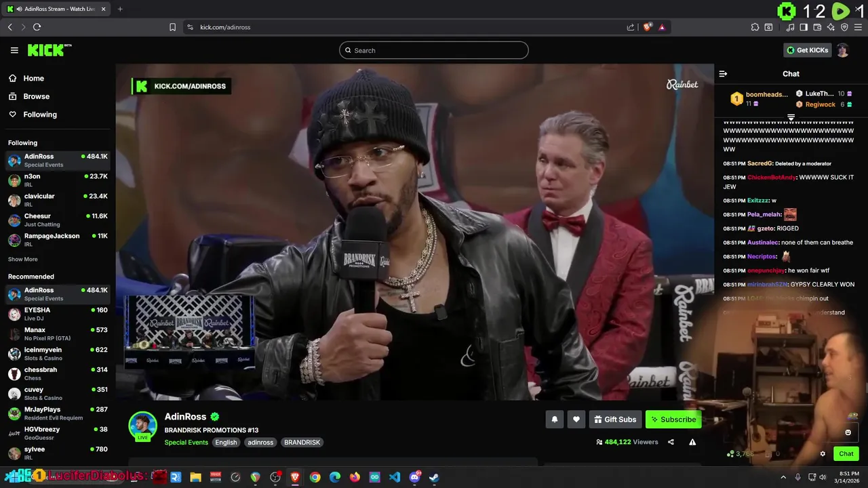Expand Following list with Show More

[22, 259]
